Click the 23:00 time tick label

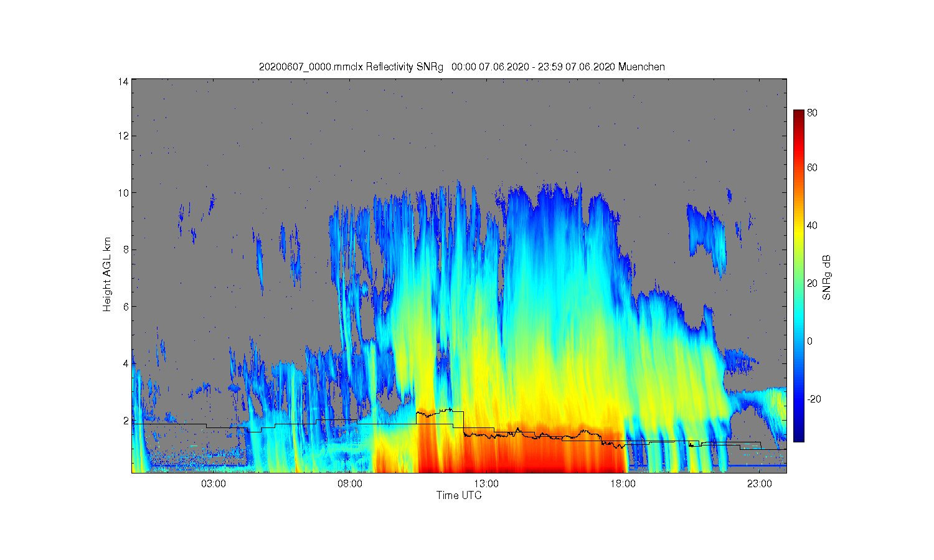tap(759, 483)
